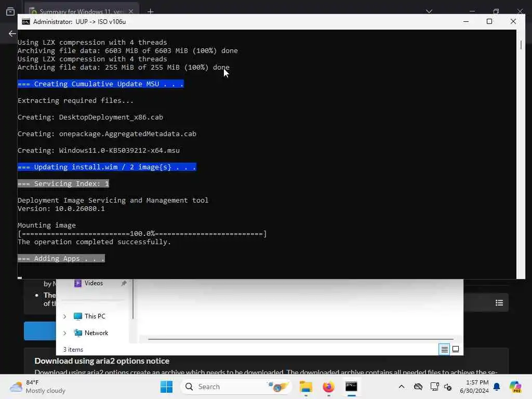This screenshot has height=399, width=532.
Task: Click the Updating install.wim line
Action: click(107, 167)
